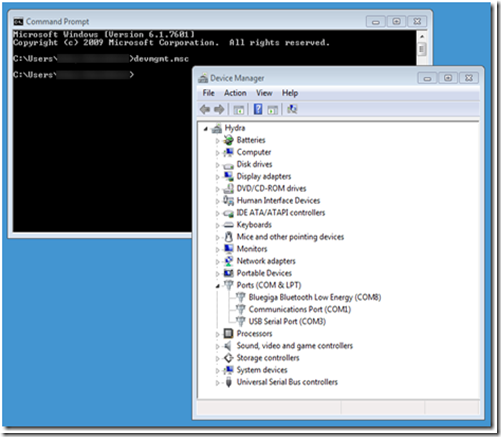The image size is (501, 437).
Task: Click the Storage controllers icon
Action: pyautogui.click(x=228, y=358)
